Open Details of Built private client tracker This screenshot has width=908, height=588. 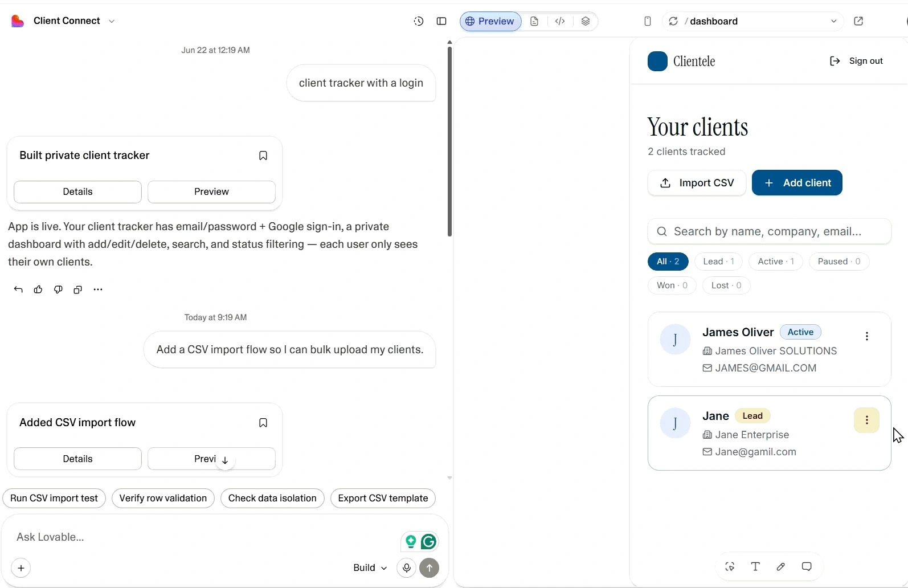[x=77, y=192]
